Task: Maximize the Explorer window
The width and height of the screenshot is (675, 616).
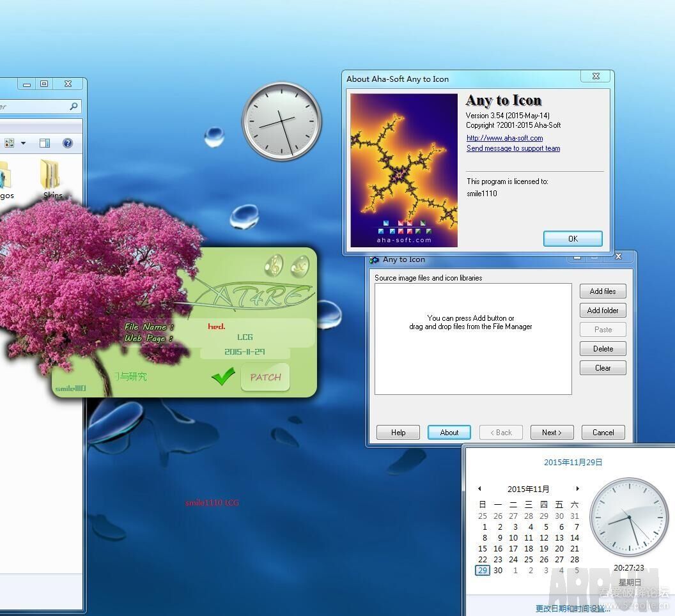Action: pyautogui.click(x=44, y=84)
